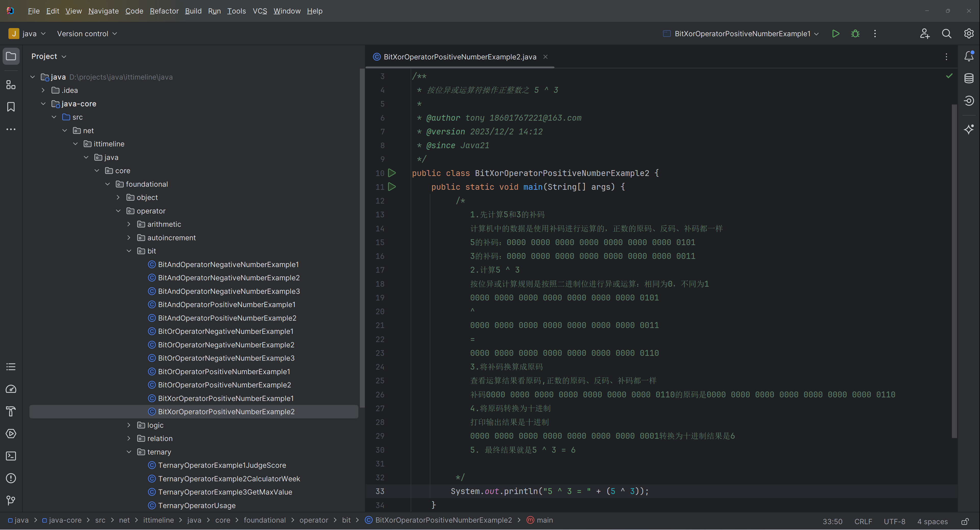The height and width of the screenshot is (530, 980).
Task: Click the project tree vertical scrollbar
Action: (362, 237)
